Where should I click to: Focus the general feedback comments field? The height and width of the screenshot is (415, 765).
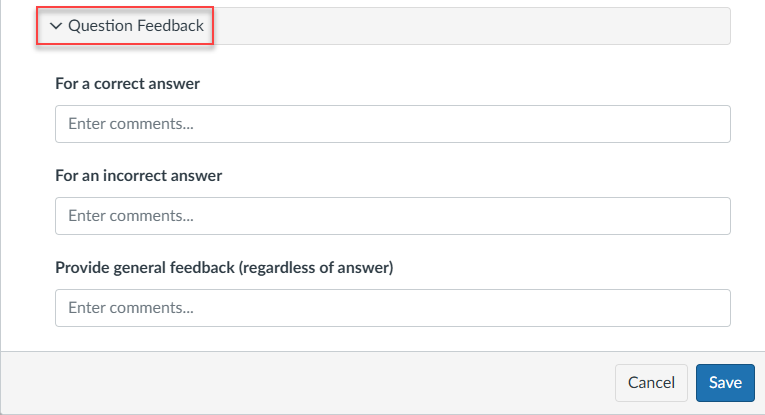point(392,308)
